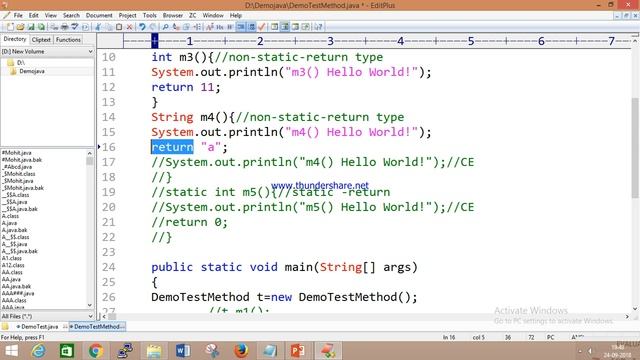Open the Project menu
Screen dimensions: 640x360
(x=127, y=16)
